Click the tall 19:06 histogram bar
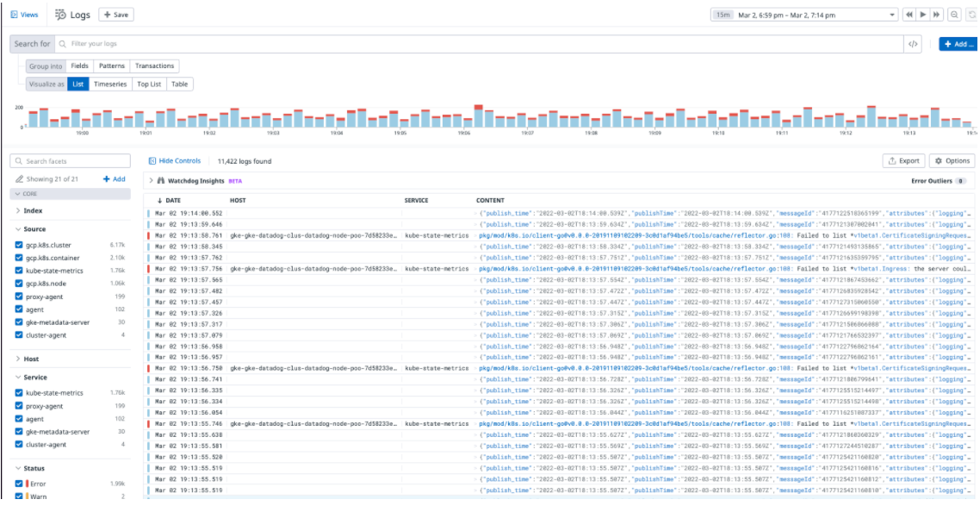This screenshot has height=512, width=980. point(478,116)
